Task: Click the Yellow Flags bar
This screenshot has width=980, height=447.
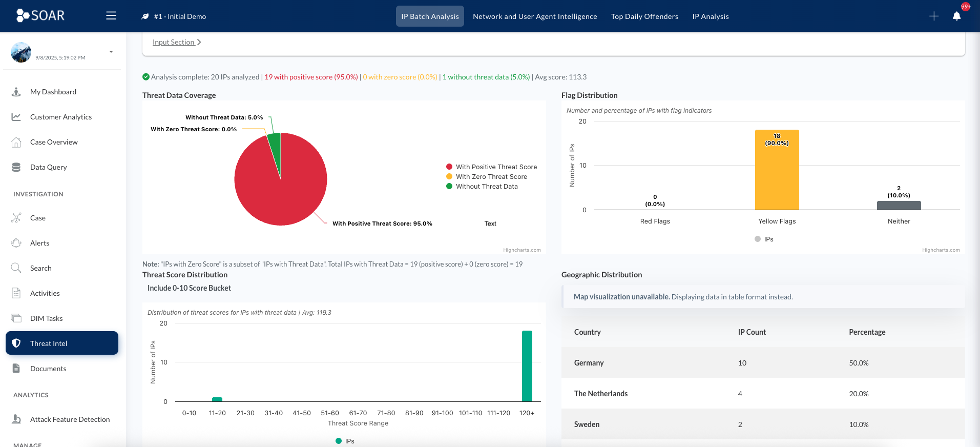Action: coord(777,170)
